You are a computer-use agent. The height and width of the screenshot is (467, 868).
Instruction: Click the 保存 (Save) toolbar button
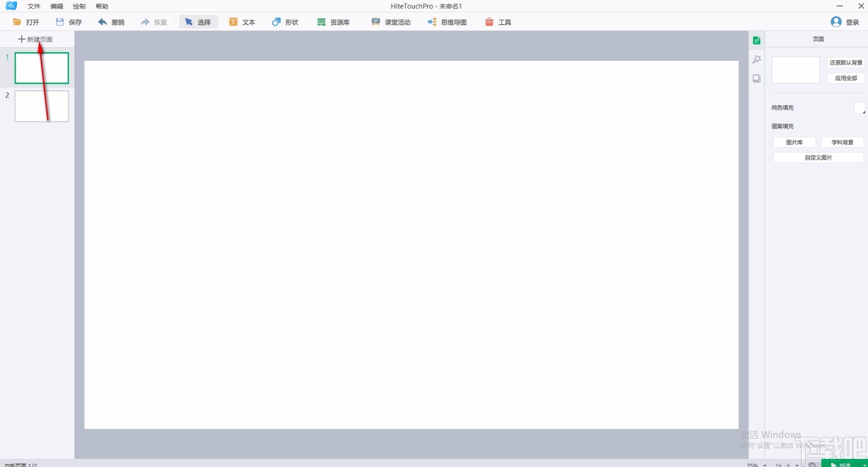tap(69, 22)
